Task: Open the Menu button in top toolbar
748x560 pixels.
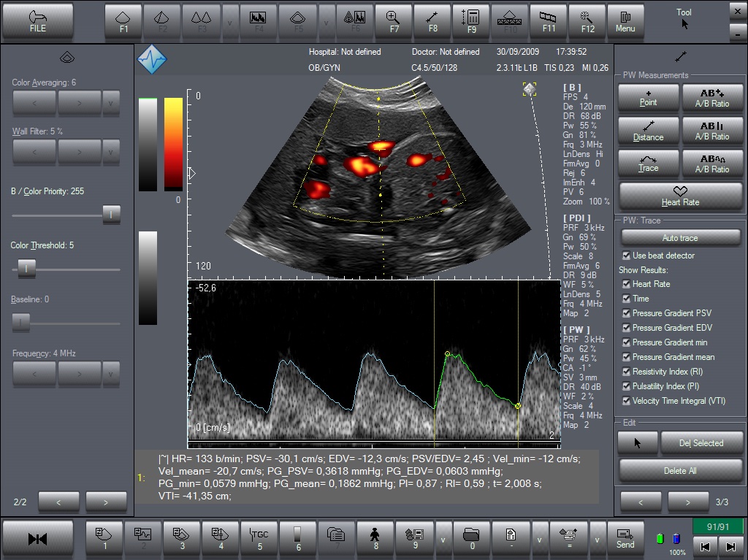Action: pyautogui.click(x=625, y=22)
